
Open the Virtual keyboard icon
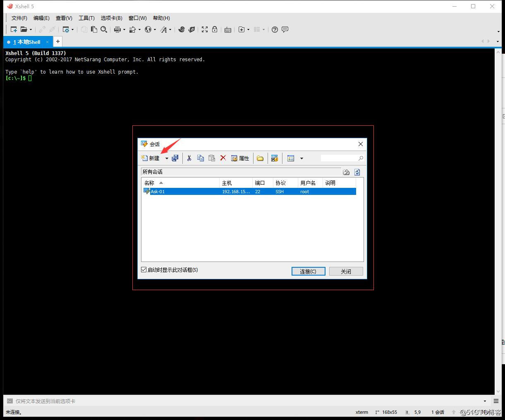[228, 30]
